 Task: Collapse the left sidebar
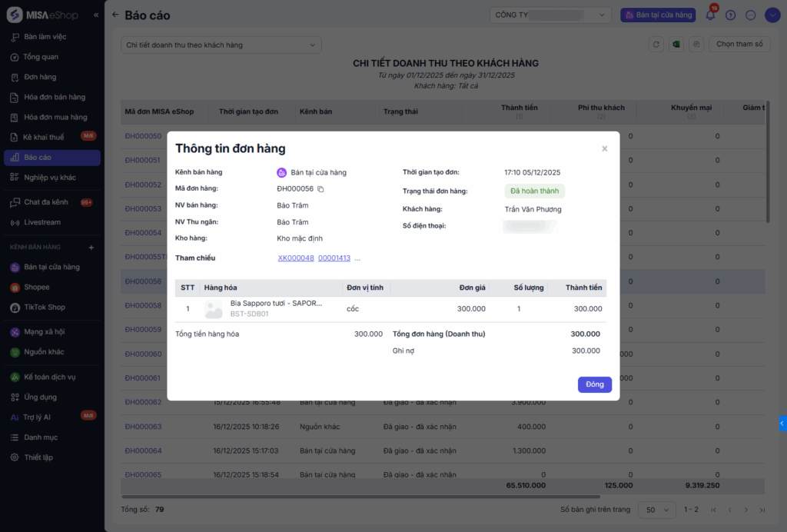click(96, 15)
